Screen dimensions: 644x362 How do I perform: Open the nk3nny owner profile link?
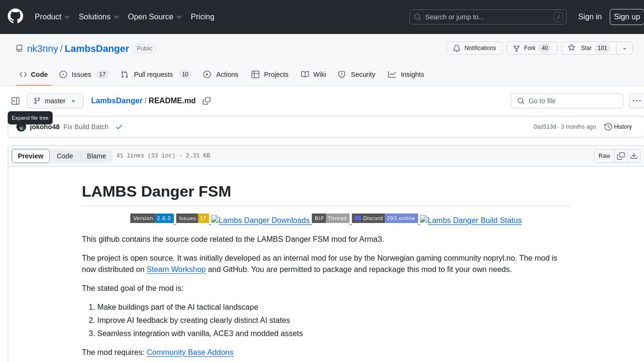(42, 48)
